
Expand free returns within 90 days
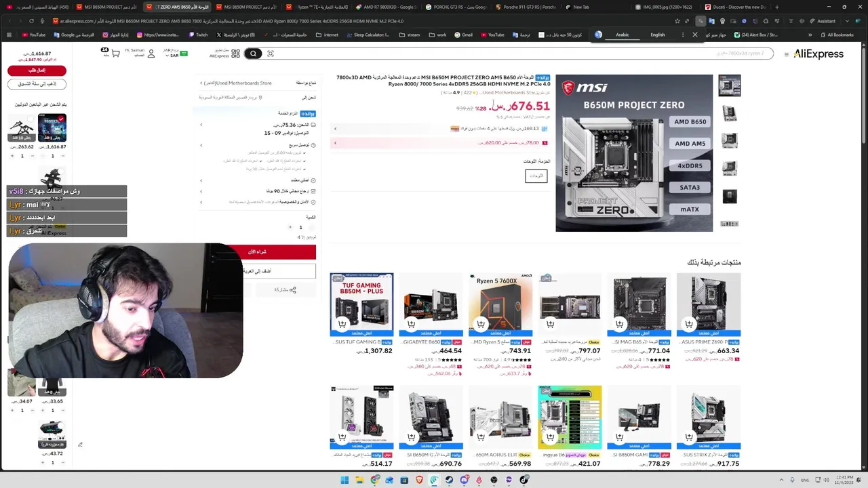[201, 191]
